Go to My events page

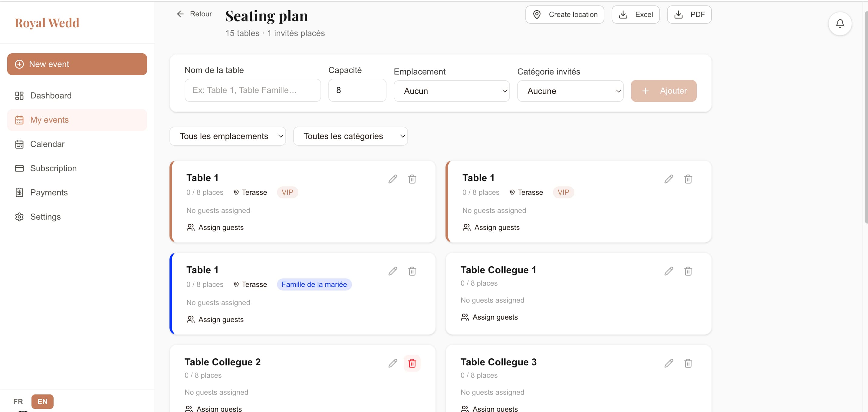tap(49, 120)
